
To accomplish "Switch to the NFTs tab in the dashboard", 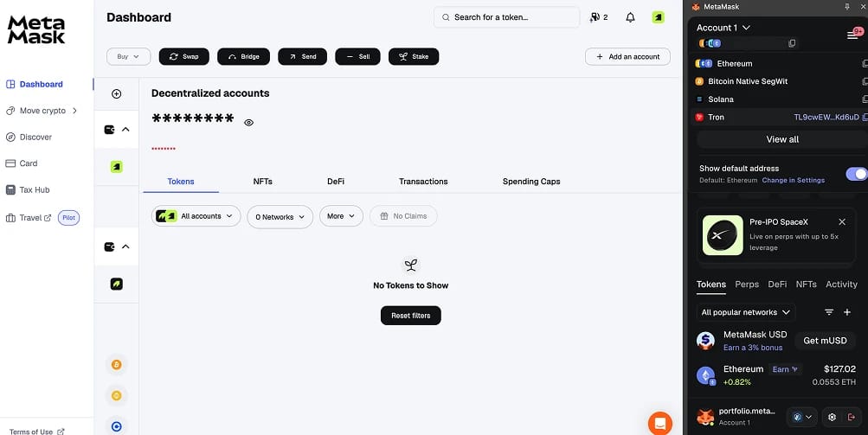I will point(262,182).
